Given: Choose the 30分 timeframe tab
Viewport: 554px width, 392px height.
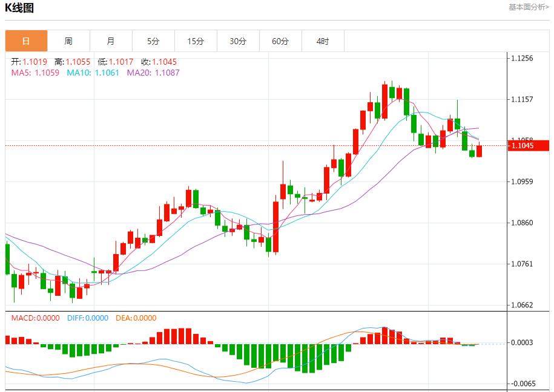Looking at the screenshot, I should [238, 41].
